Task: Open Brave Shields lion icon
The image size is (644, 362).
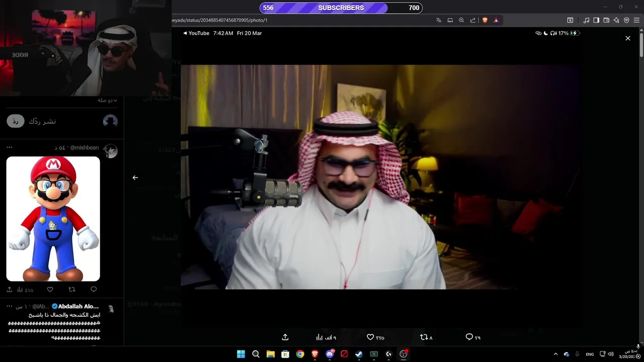Action: tap(485, 20)
